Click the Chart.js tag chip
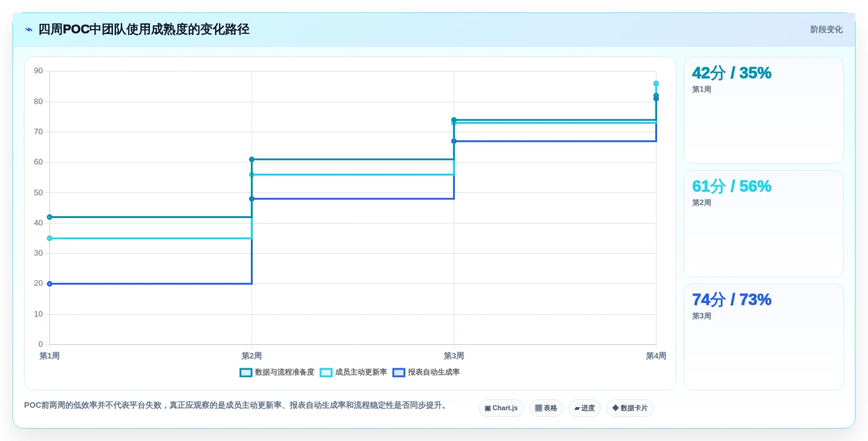 tap(501, 408)
